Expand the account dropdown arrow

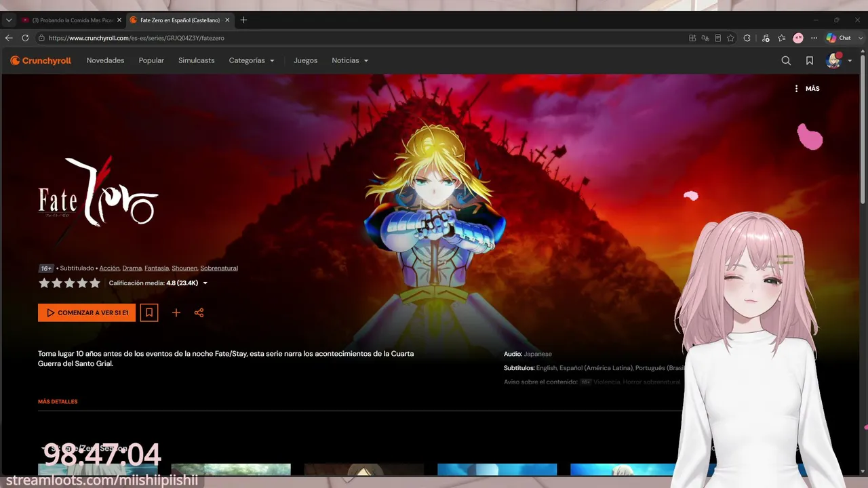tap(850, 61)
